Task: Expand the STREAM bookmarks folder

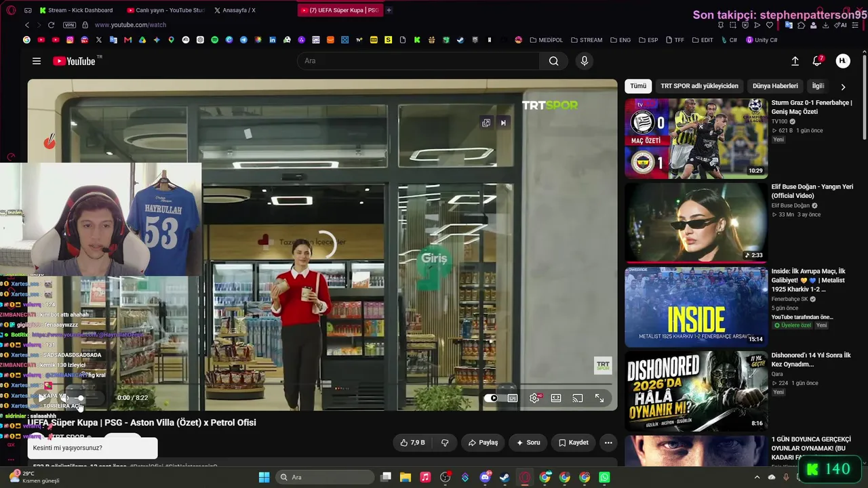Action: [587, 40]
